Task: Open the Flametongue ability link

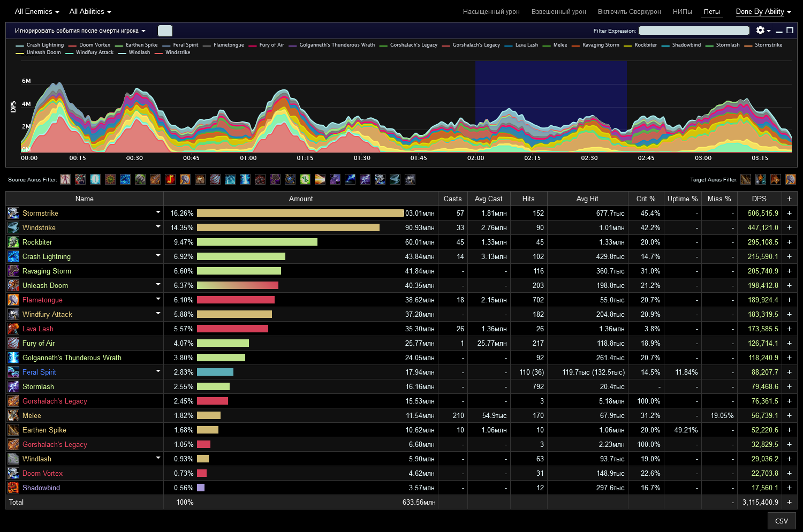Action: 42,300
